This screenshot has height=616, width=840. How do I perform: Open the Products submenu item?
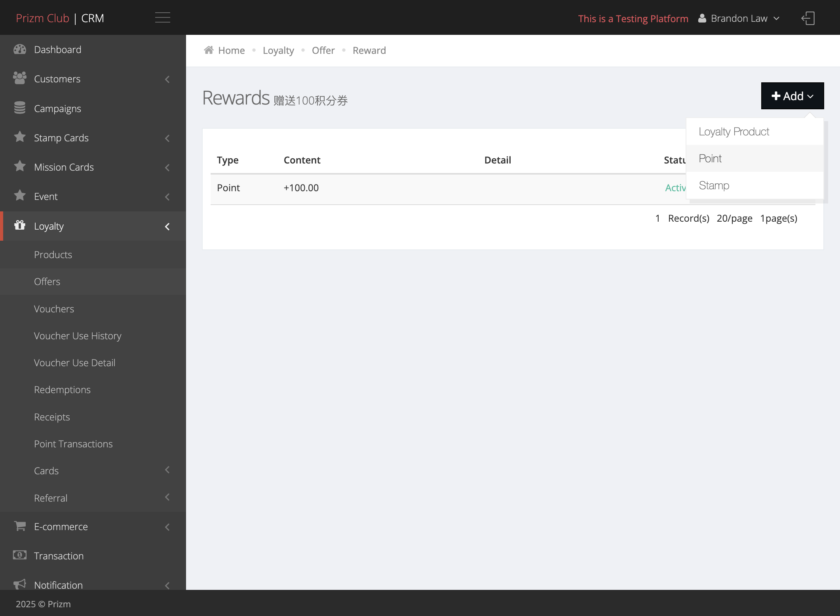(x=93, y=255)
